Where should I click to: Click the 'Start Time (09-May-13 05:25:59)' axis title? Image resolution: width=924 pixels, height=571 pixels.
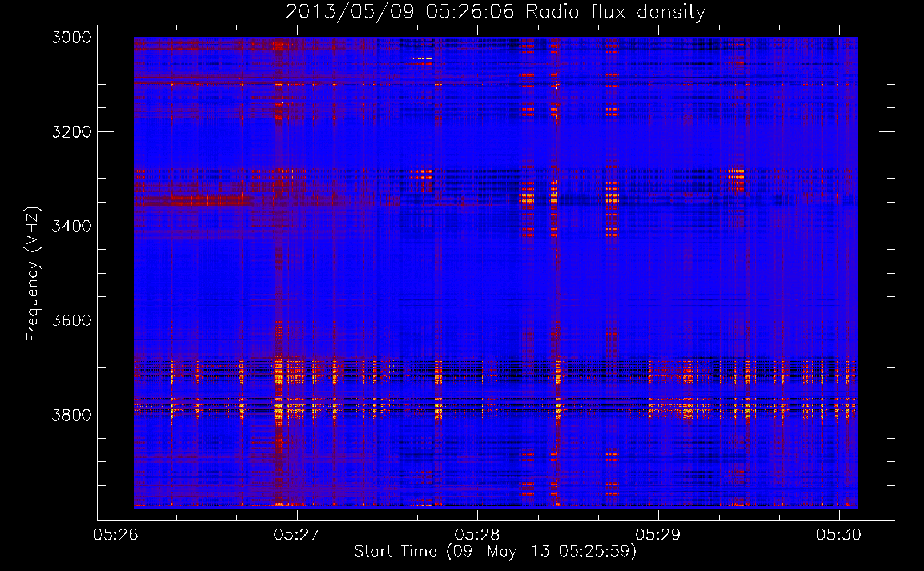(495, 552)
